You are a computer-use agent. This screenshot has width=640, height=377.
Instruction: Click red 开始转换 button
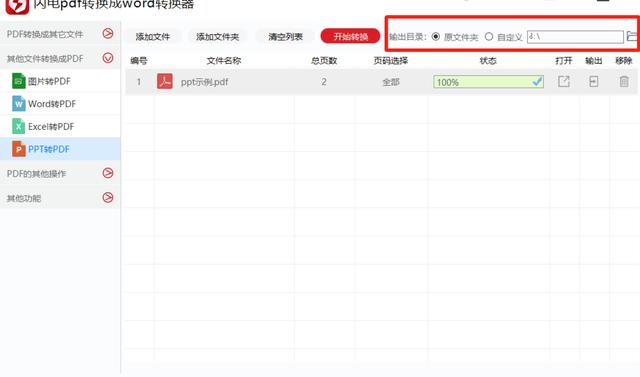(x=350, y=36)
